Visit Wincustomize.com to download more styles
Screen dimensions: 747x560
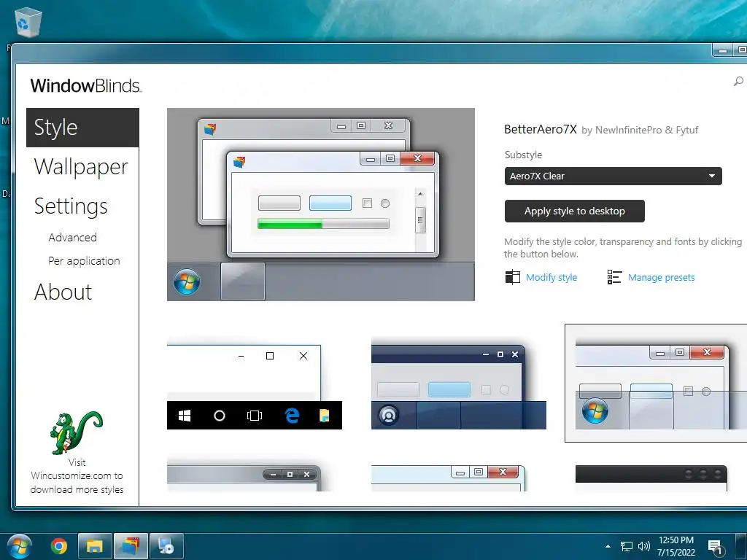tap(77, 475)
